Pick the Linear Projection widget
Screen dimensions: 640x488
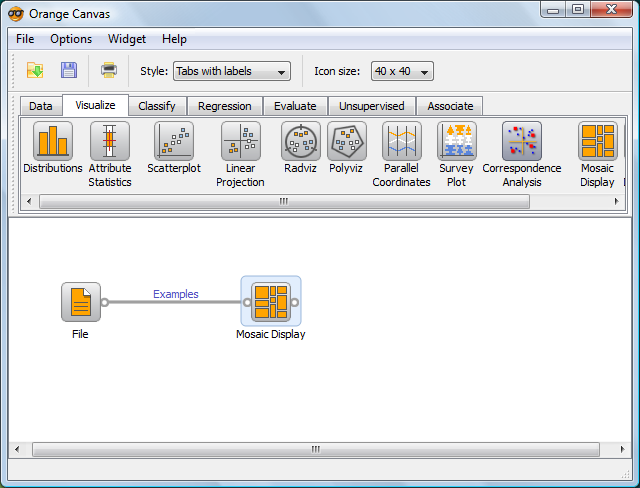point(241,141)
